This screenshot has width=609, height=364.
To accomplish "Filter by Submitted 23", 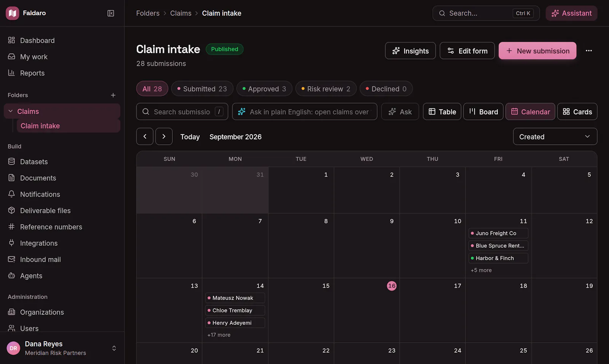I will (202, 89).
